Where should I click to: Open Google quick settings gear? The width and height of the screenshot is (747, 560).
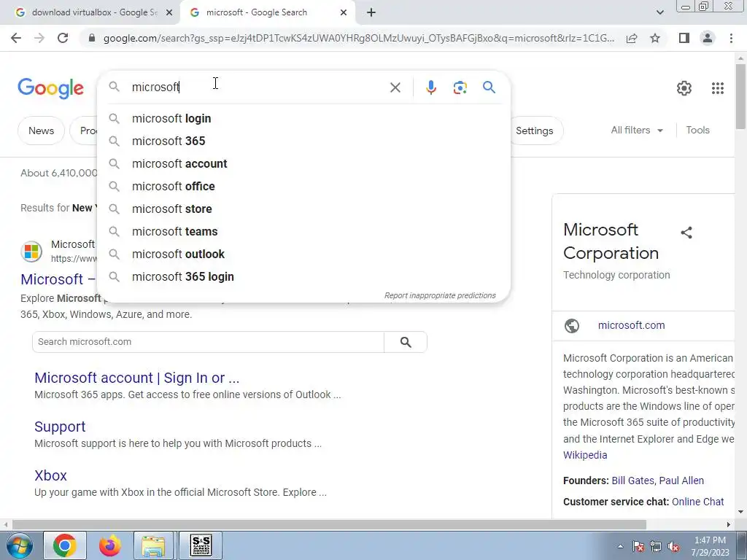pyautogui.click(x=684, y=88)
